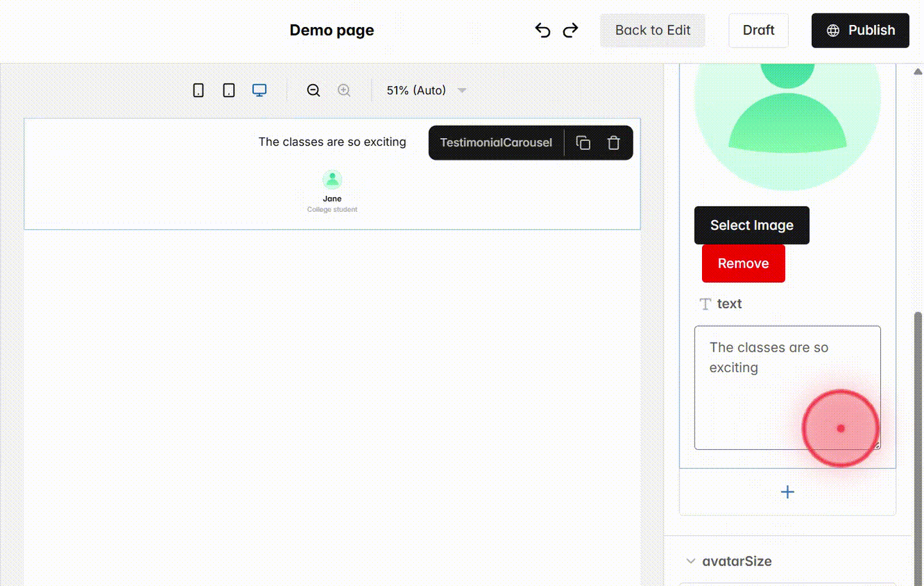The width and height of the screenshot is (924, 586).
Task: Add a new testimonial with plus button
Action: (787, 492)
